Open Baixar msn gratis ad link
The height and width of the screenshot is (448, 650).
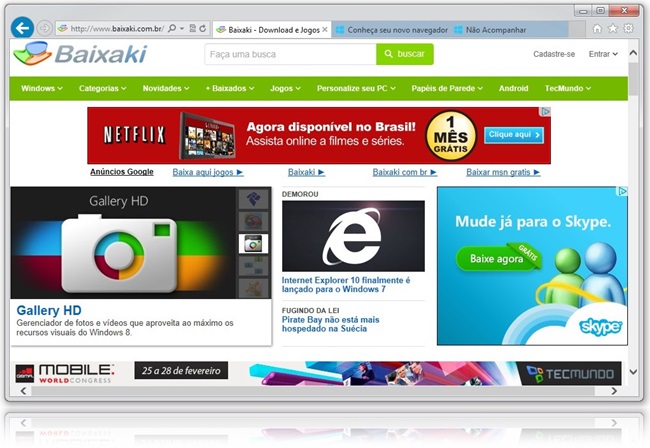click(503, 172)
